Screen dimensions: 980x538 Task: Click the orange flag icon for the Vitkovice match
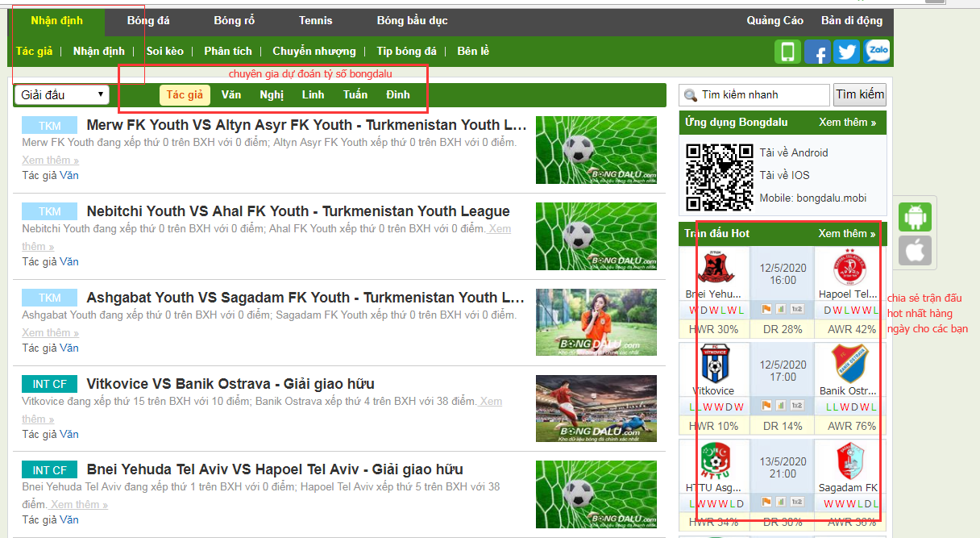click(766, 406)
